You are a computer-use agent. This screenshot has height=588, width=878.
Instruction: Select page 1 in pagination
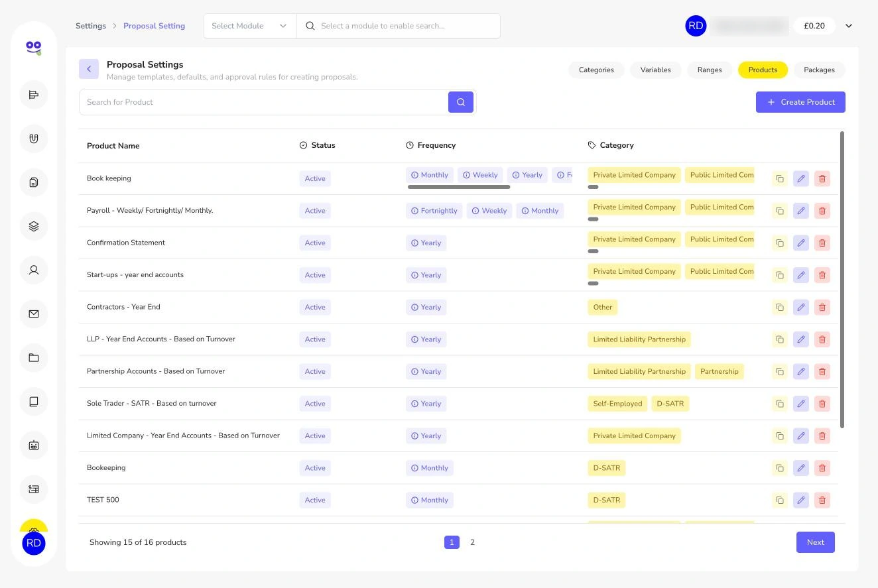[452, 542]
